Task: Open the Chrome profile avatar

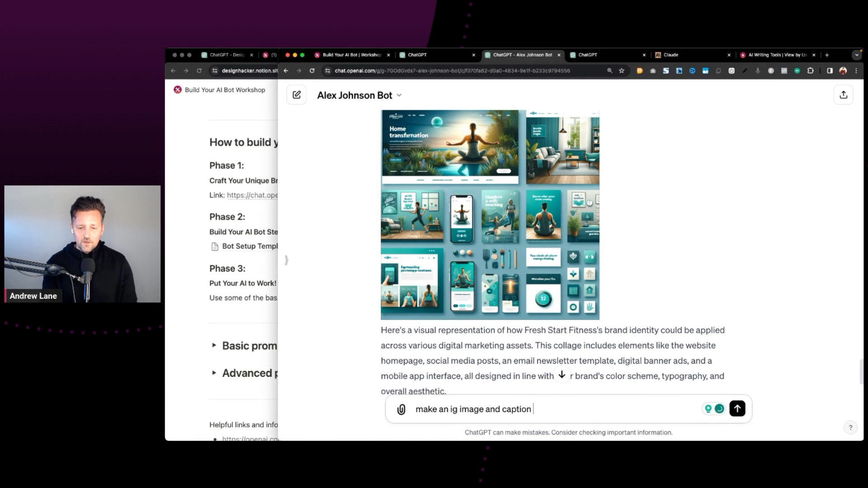Action: tap(843, 71)
